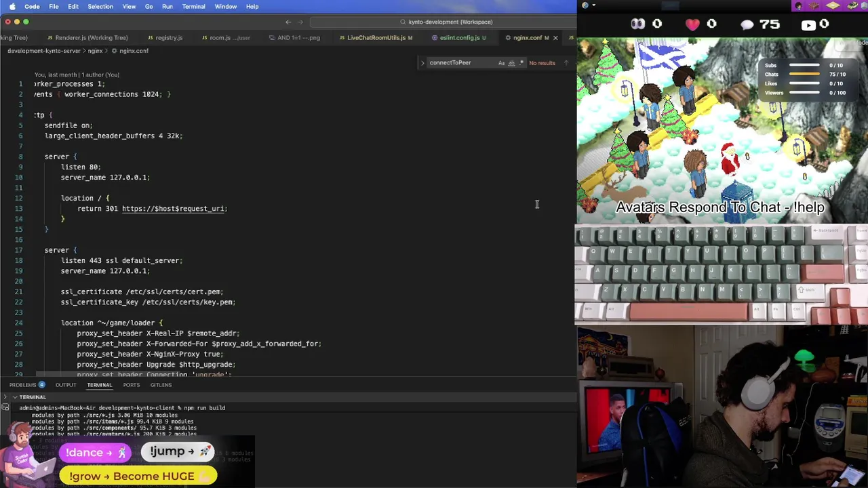Screen dimensions: 868x488
Task: Open the File menu
Action: click(x=54, y=6)
